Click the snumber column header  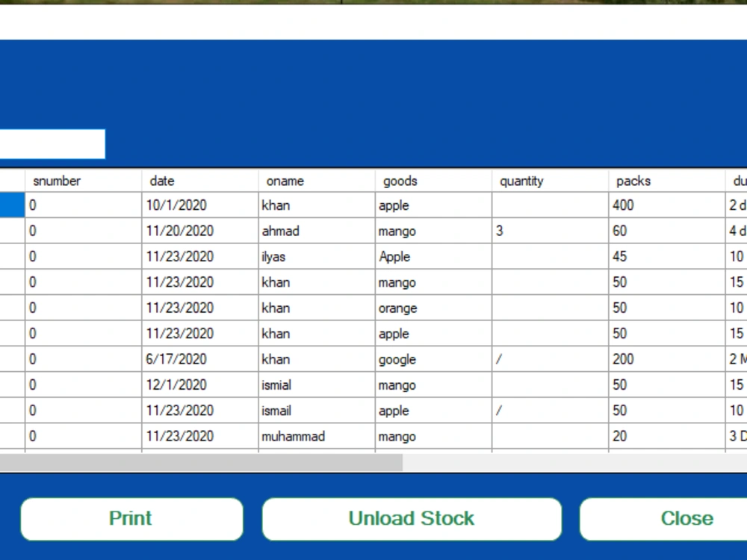tap(56, 181)
